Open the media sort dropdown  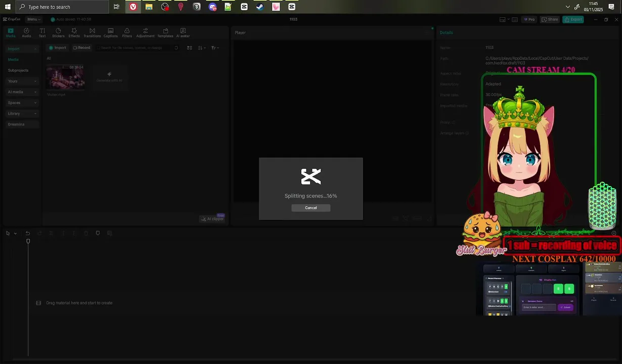point(202,48)
